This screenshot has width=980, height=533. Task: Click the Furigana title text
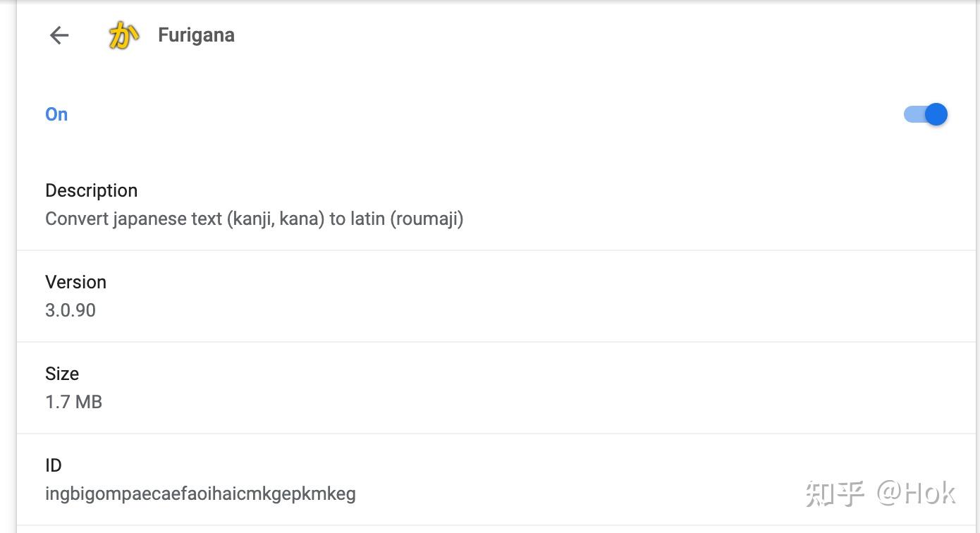[196, 35]
